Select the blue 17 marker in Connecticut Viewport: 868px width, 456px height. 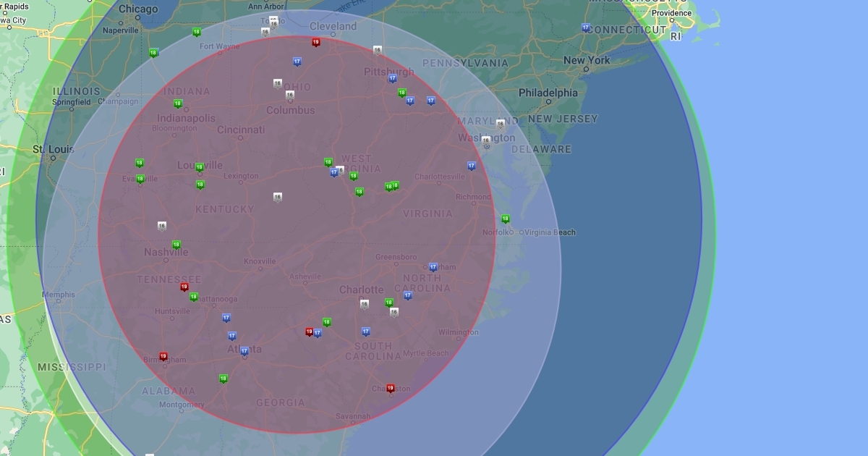[x=586, y=28]
